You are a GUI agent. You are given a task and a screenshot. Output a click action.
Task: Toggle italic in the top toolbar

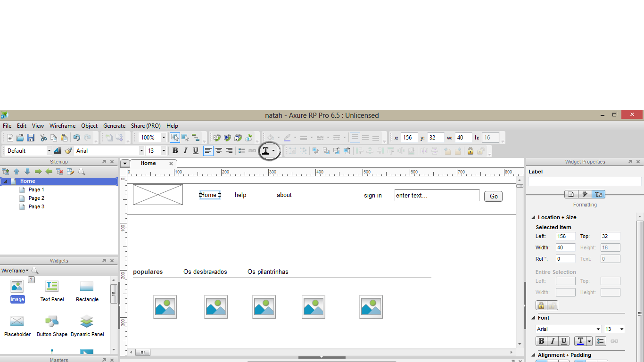coord(185,151)
